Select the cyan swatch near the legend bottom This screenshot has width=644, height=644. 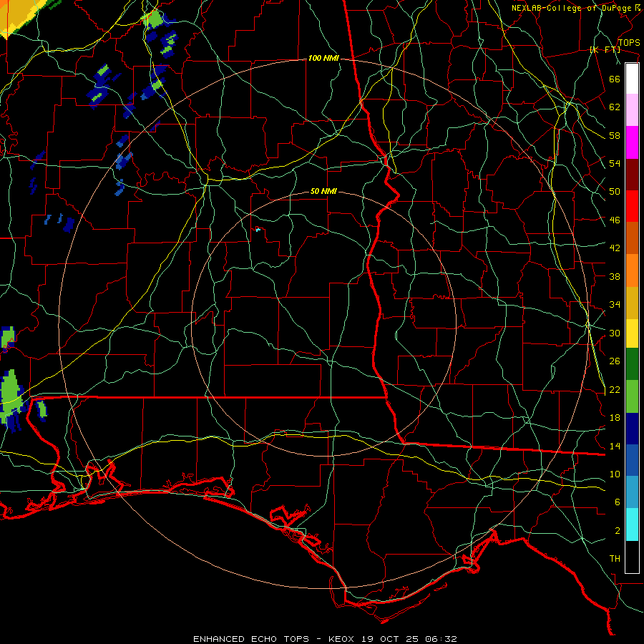click(632, 525)
